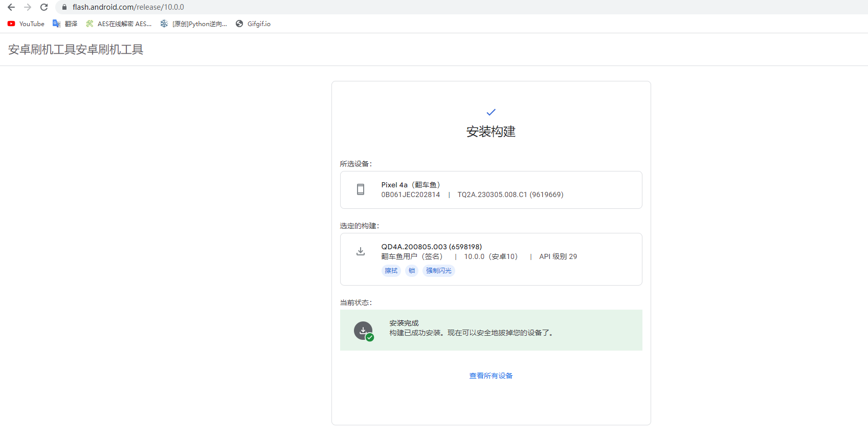Open the YouTube bookmark
The image size is (868, 433).
click(x=26, y=24)
